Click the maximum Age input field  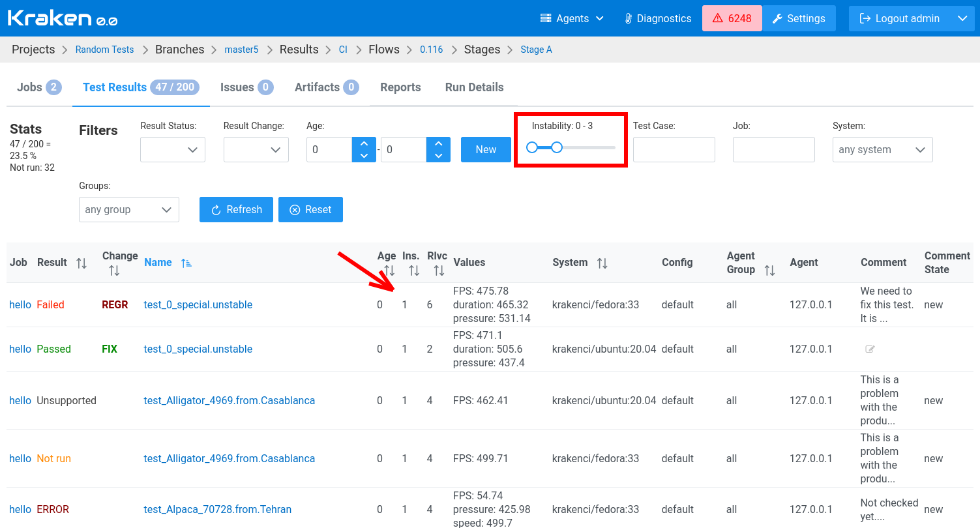point(404,149)
